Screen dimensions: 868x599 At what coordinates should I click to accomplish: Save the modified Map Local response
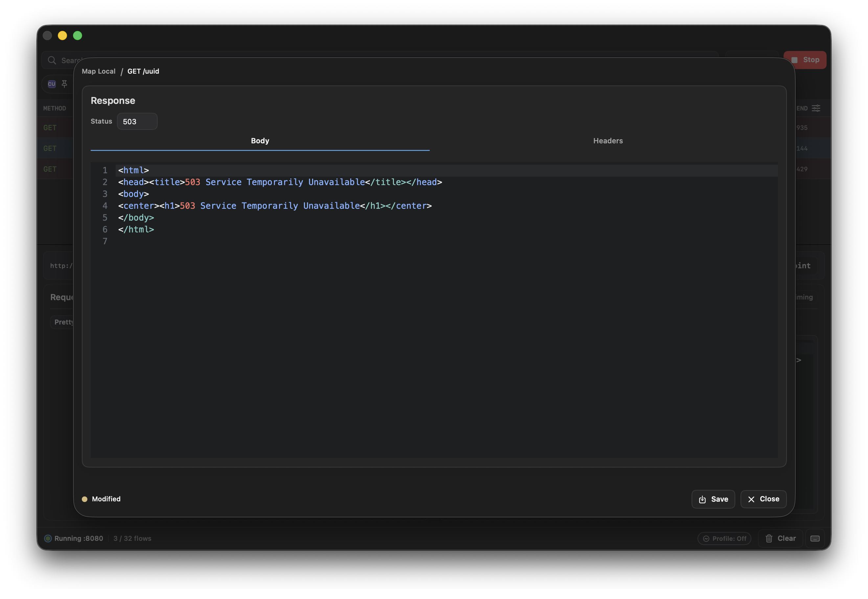pos(713,499)
